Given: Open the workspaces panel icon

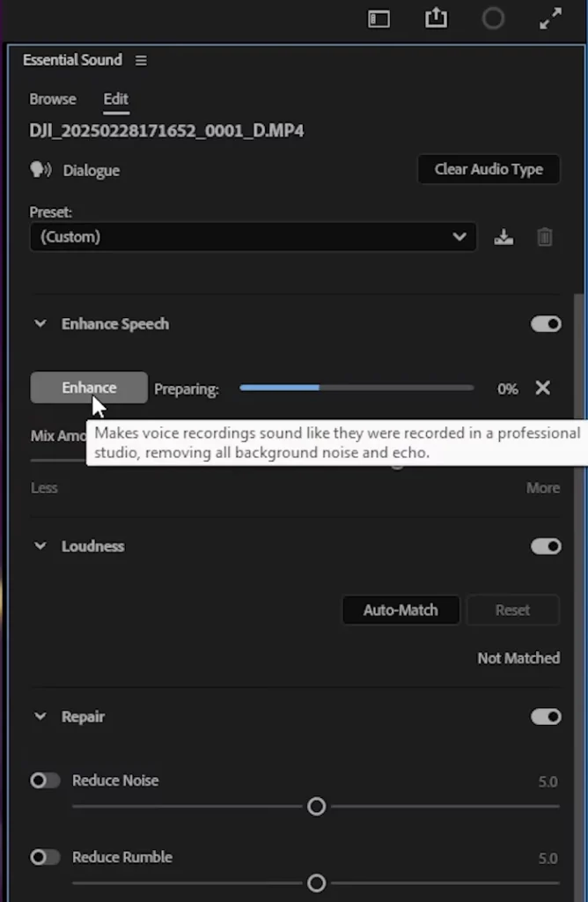Looking at the screenshot, I should 379,19.
